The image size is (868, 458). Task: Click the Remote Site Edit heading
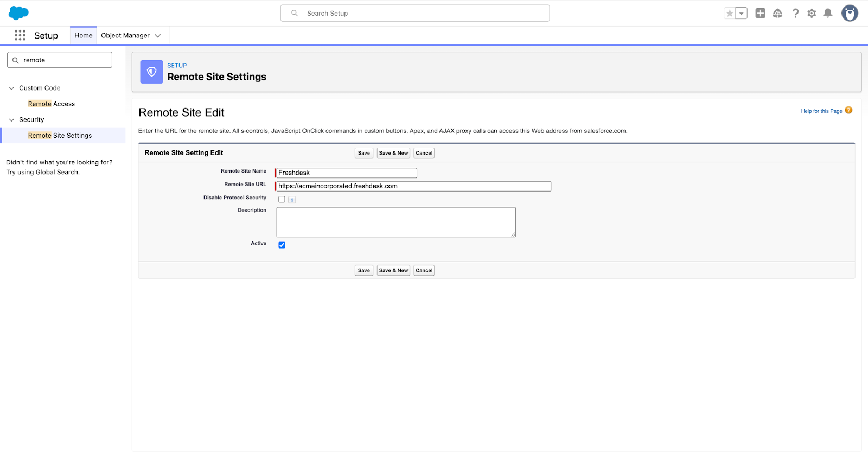[181, 112]
